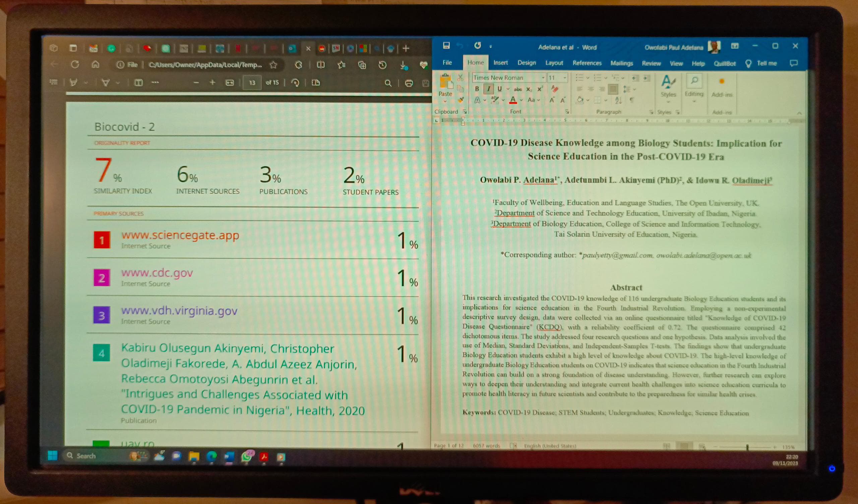Click the Edge downloads icon
Screen dimensions: 858x504
(403, 65)
